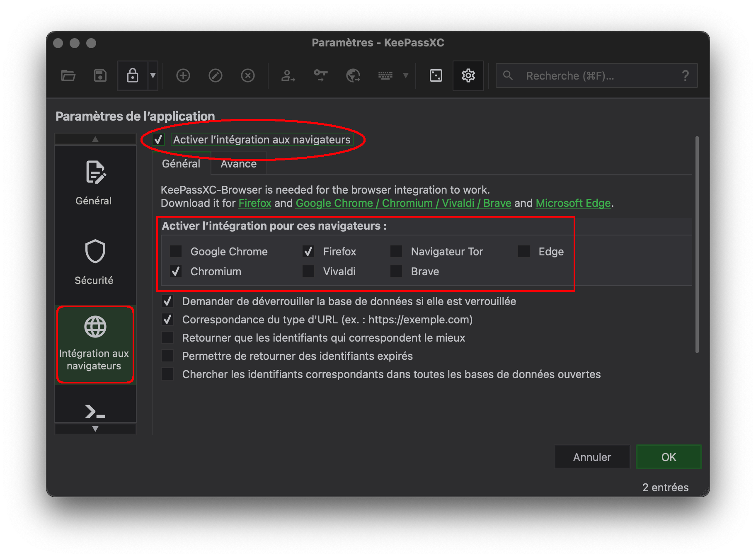
Task: Toggle Activer l'intégration aux navigateurs checkbox
Action: pyautogui.click(x=158, y=140)
